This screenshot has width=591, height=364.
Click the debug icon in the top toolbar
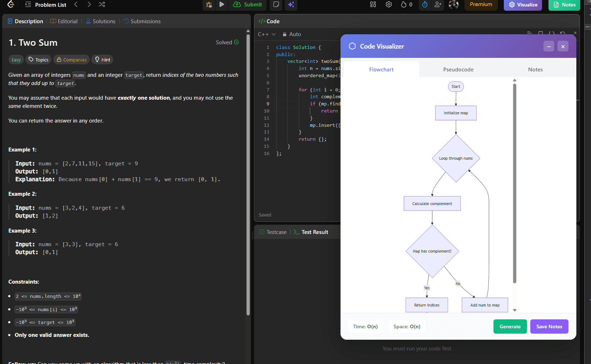(209, 5)
